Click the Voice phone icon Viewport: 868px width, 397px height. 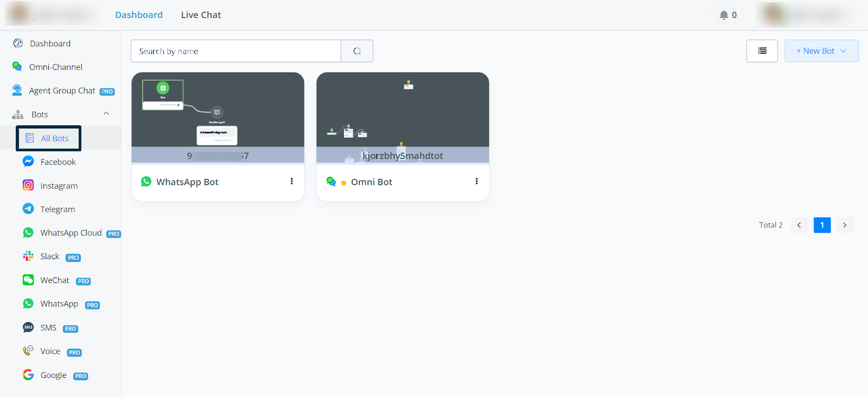(x=28, y=351)
